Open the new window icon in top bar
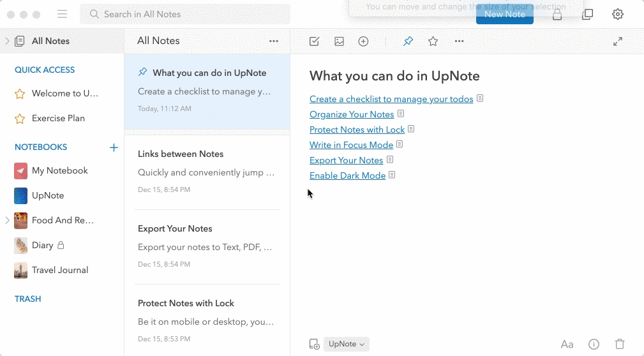644x356 pixels. pyautogui.click(x=587, y=15)
